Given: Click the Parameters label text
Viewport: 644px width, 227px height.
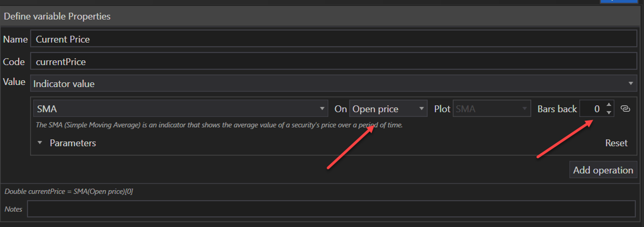Looking at the screenshot, I should click(73, 143).
